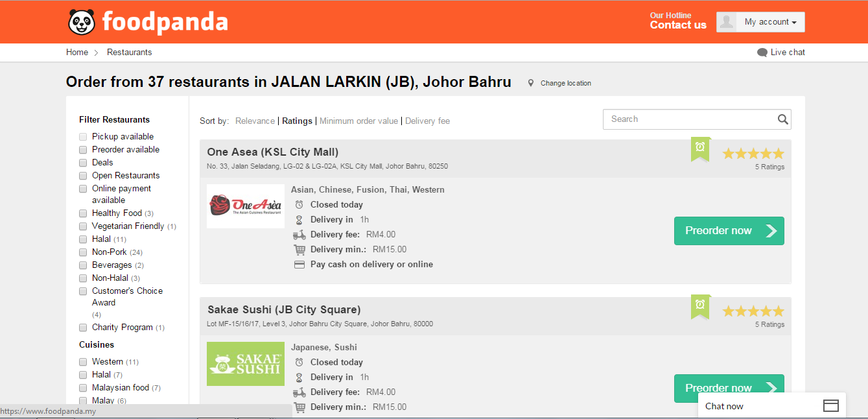The image size is (868, 419).
Task: Click One Asea delivery time hourglass icon
Action: pyautogui.click(x=299, y=220)
